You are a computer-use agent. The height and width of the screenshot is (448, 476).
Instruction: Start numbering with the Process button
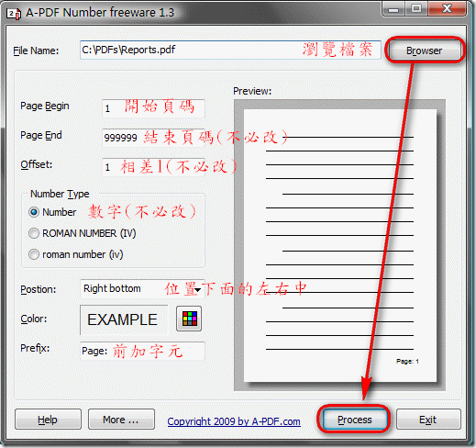354,420
